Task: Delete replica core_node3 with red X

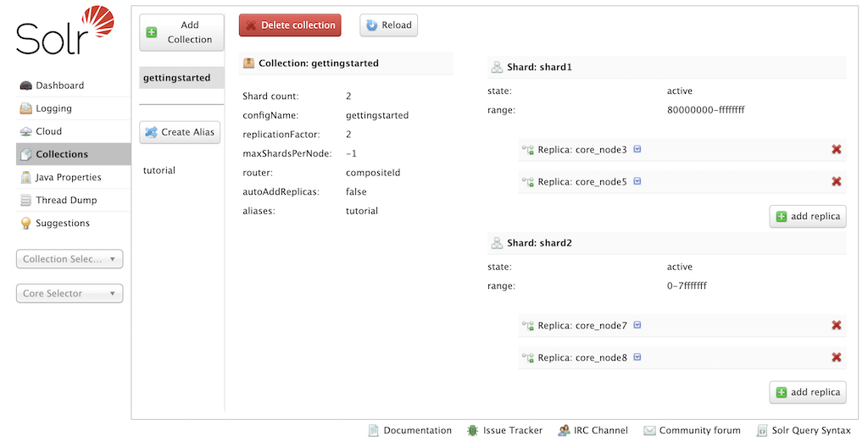Action: 836,150
